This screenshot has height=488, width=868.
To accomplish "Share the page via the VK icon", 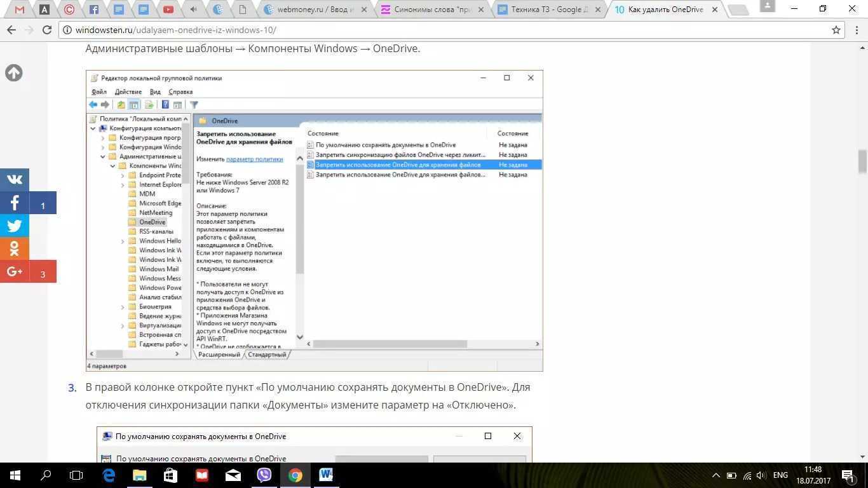I will tap(15, 180).
